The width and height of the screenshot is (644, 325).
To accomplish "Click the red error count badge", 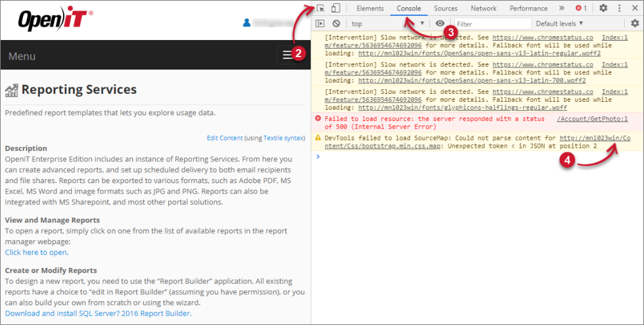I will (x=581, y=8).
